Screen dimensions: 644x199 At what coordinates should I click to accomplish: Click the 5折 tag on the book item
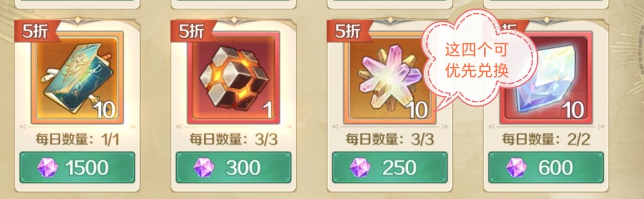coord(36,31)
